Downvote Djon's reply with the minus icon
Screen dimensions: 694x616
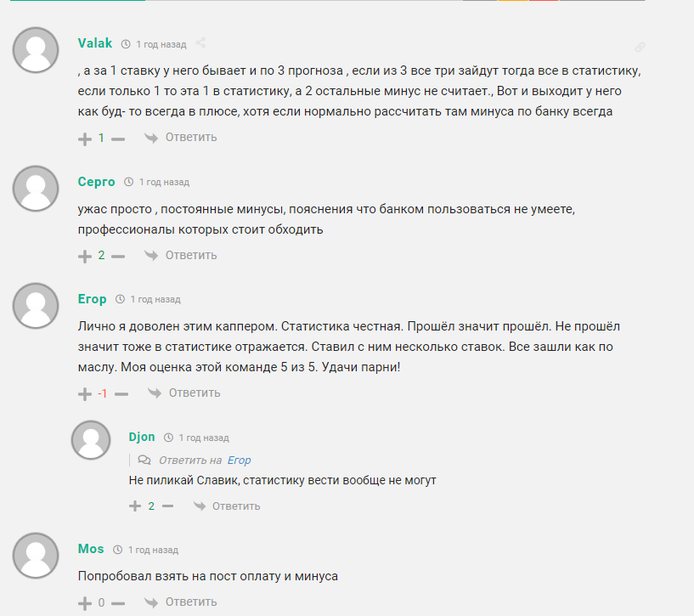tap(167, 506)
